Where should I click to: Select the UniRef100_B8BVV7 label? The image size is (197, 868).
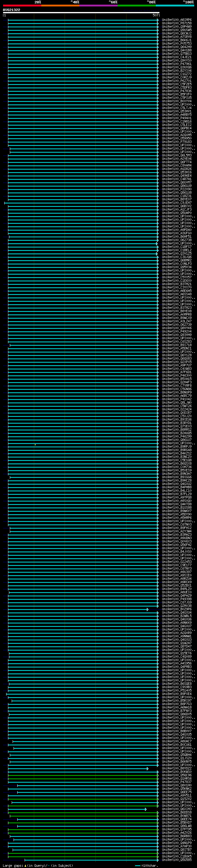(x=177, y=731)
